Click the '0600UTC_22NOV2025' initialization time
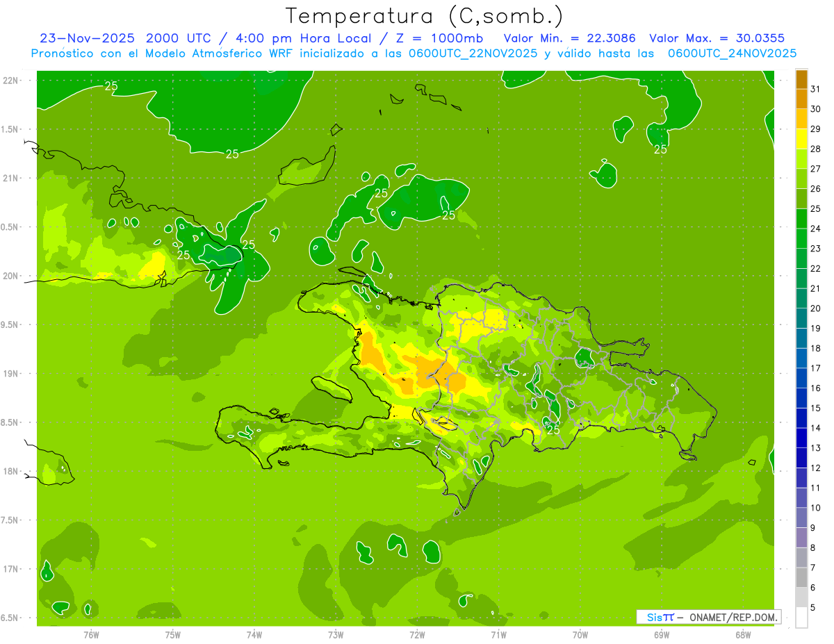This screenshot has width=834, height=644. coord(472,53)
